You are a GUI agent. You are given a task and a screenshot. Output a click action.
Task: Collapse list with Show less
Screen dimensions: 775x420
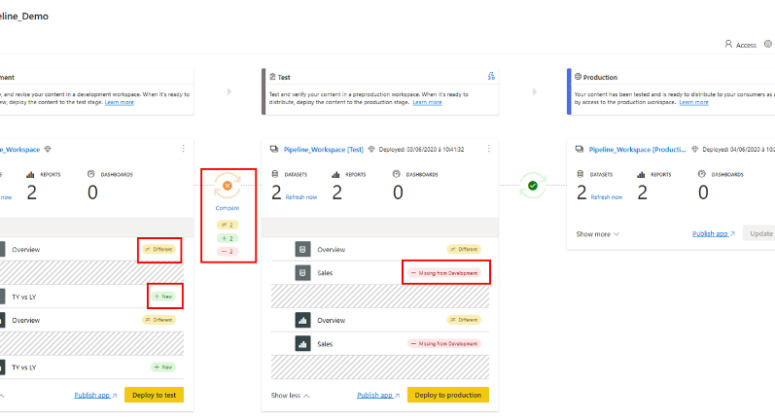290,395
